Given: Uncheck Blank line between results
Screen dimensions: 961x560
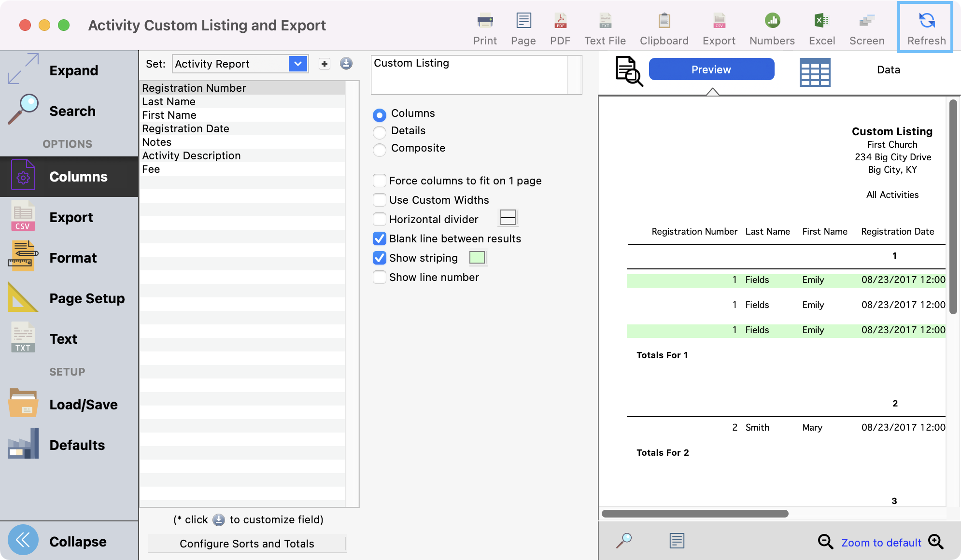Looking at the screenshot, I should (x=380, y=238).
